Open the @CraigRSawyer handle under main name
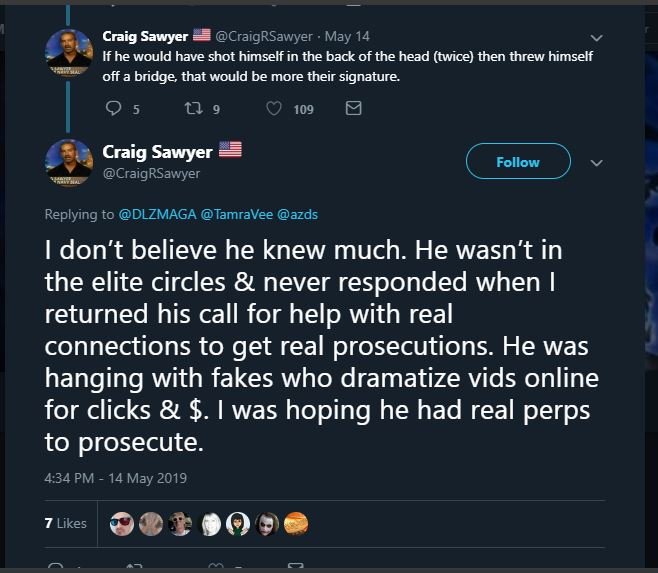The height and width of the screenshot is (573, 658). [151, 173]
